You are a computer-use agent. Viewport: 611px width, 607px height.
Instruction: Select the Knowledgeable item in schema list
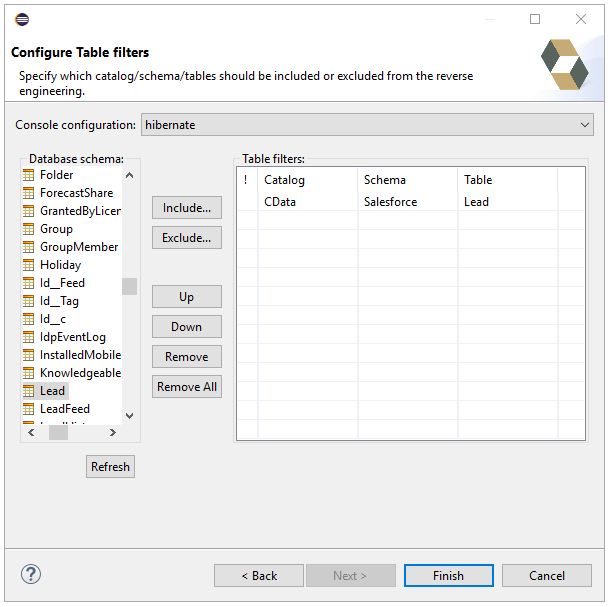point(79,373)
